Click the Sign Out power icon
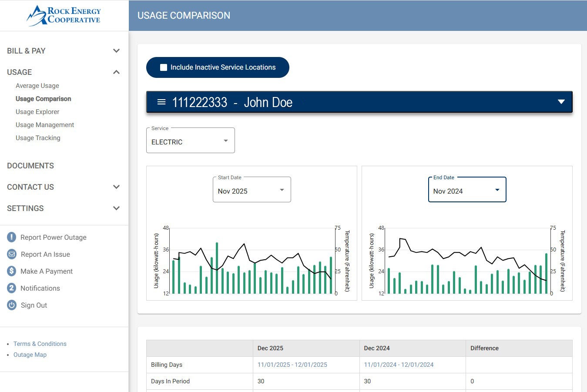 click(12, 305)
